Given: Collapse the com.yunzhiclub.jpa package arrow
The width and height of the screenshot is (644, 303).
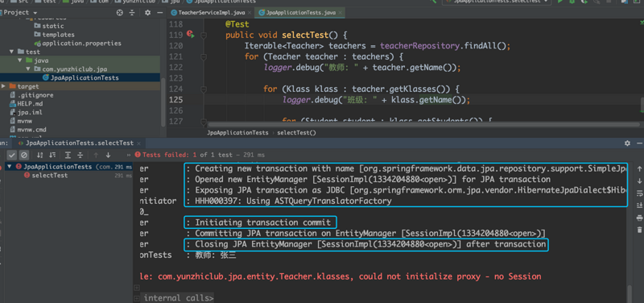Looking at the screenshot, I should pos(27,69).
